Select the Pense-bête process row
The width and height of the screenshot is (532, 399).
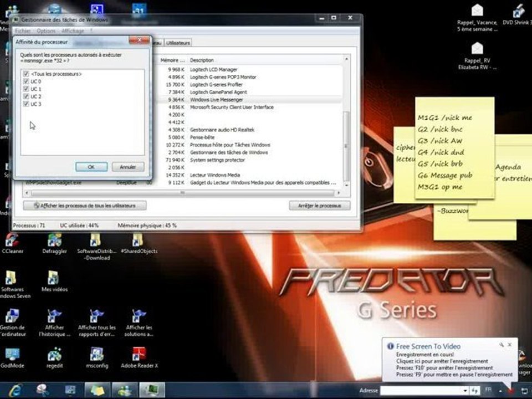pos(249,137)
